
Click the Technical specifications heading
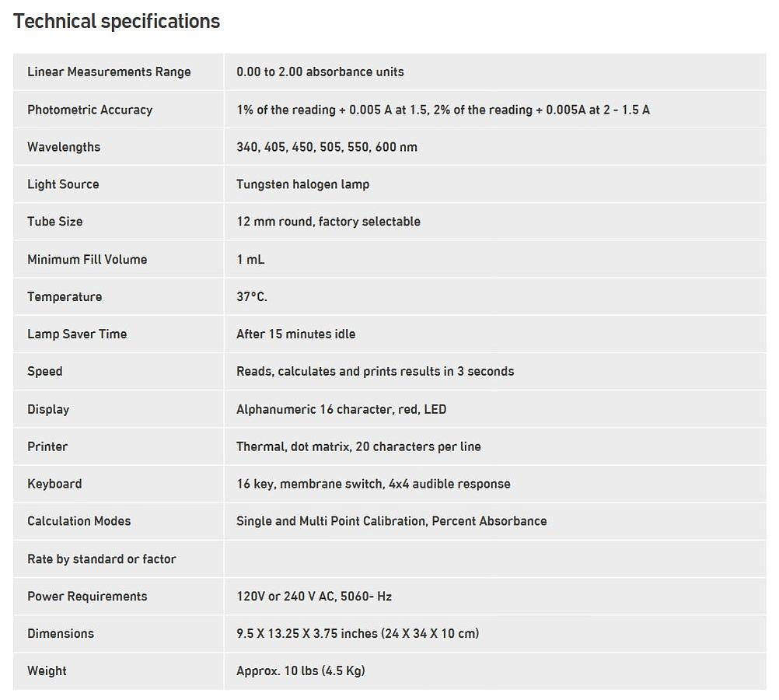(x=117, y=22)
